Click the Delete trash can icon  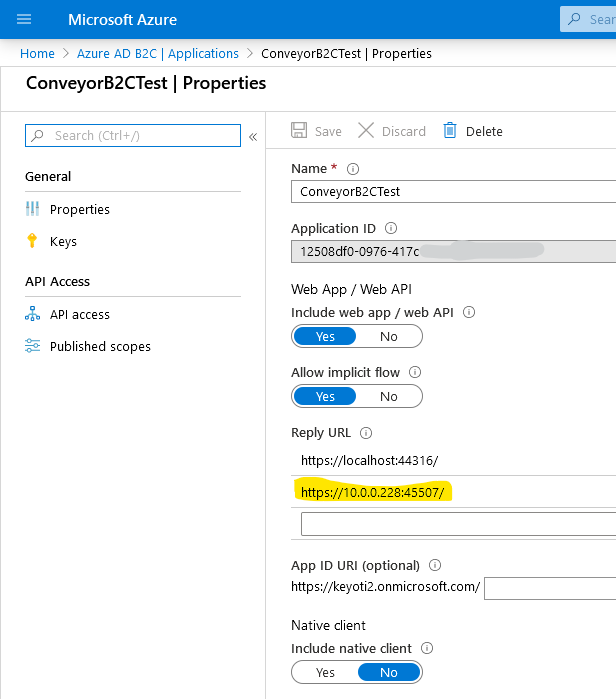pos(450,131)
